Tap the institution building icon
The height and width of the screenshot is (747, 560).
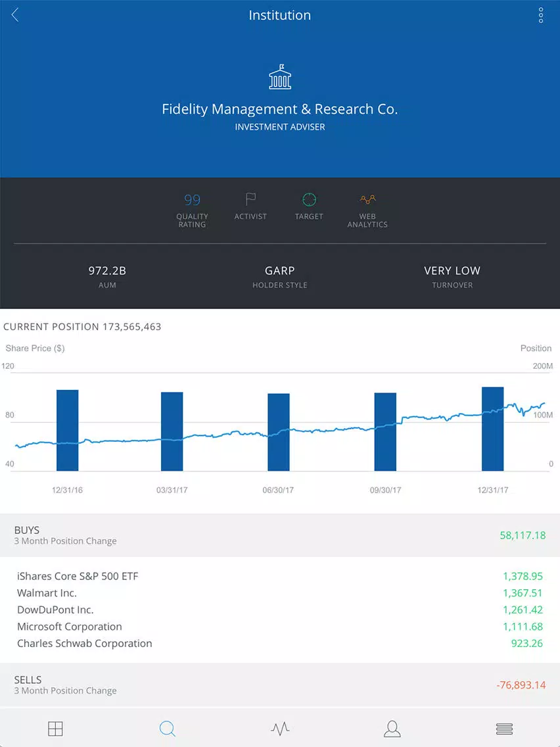coord(280,77)
